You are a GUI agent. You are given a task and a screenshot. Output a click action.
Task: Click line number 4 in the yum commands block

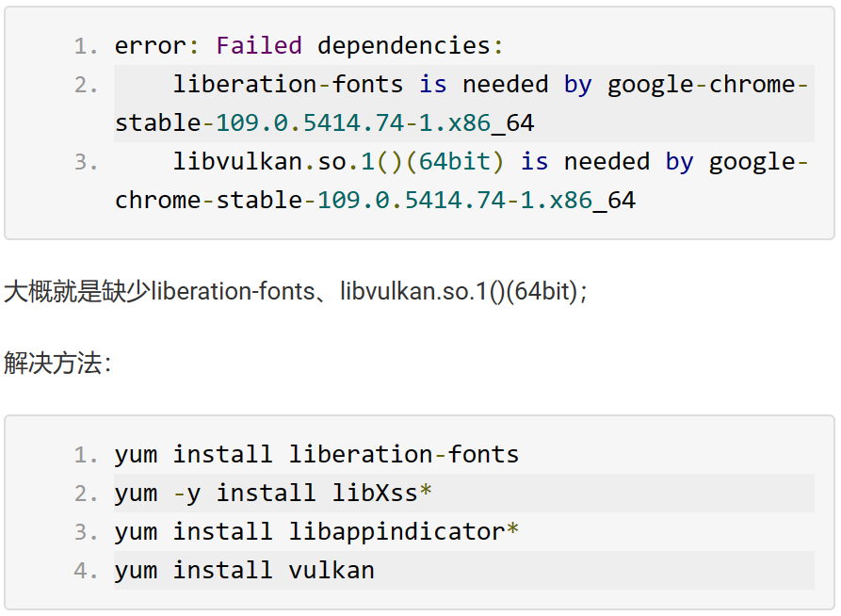pos(87,571)
